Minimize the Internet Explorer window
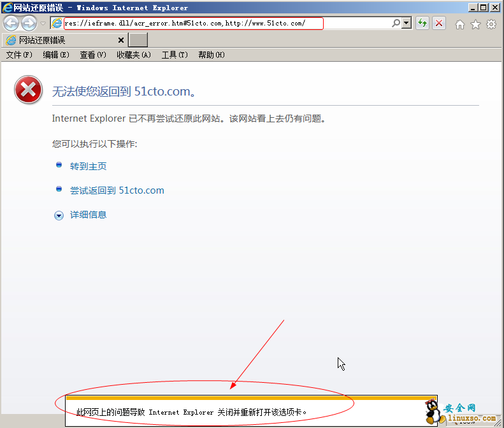The image size is (504, 428). point(473,8)
